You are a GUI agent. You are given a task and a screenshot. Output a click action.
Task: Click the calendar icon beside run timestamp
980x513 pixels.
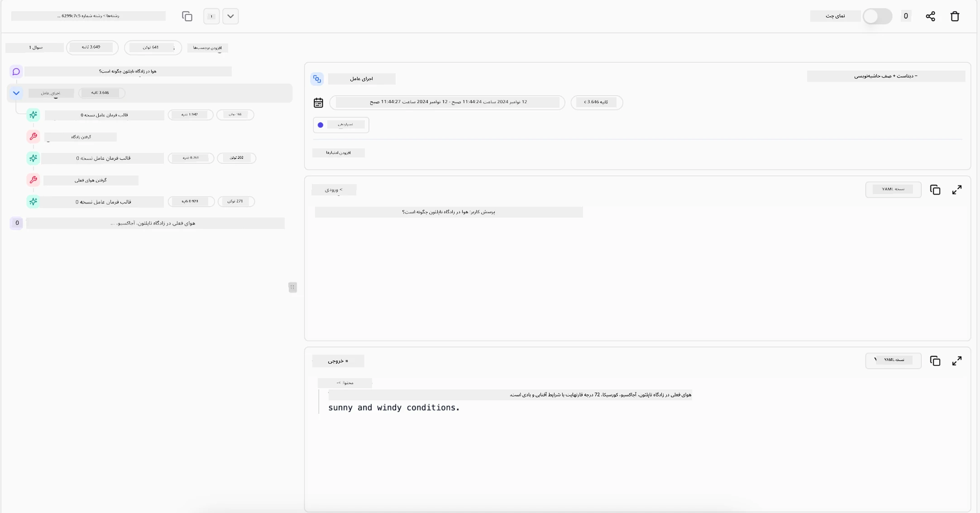[318, 103]
